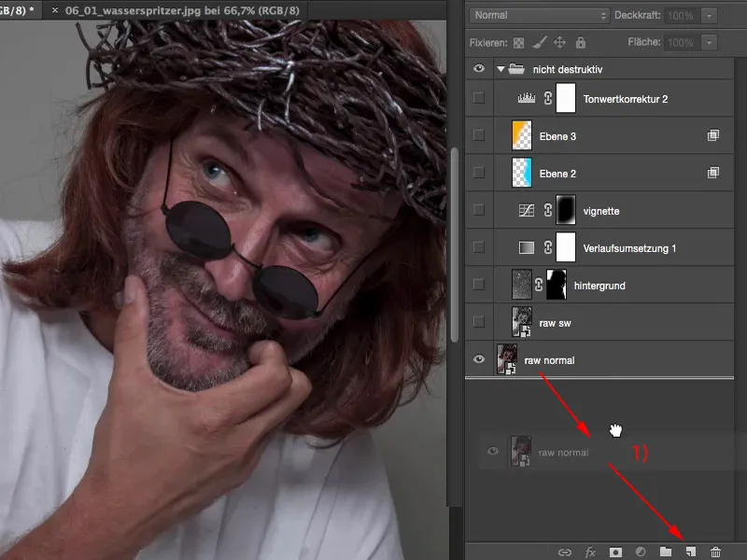The height and width of the screenshot is (560, 747).
Task: Click mask link icon of Tonwertkorrektur 2
Action: coord(548,98)
